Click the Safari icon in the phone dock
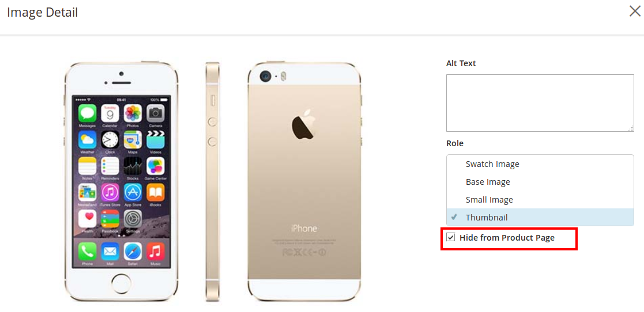Image resolution: width=644 pixels, height=312 pixels. (133, 251)
